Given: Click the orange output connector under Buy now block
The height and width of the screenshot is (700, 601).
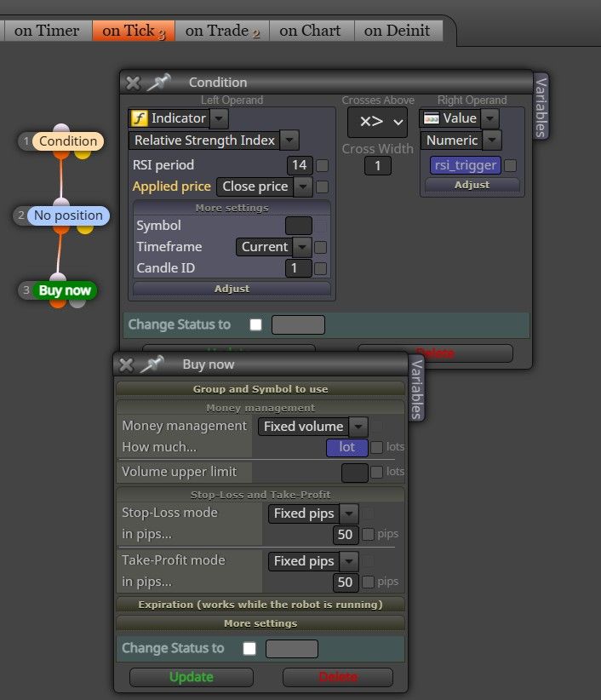Looking at the screenshot, I should pos(58,303).
